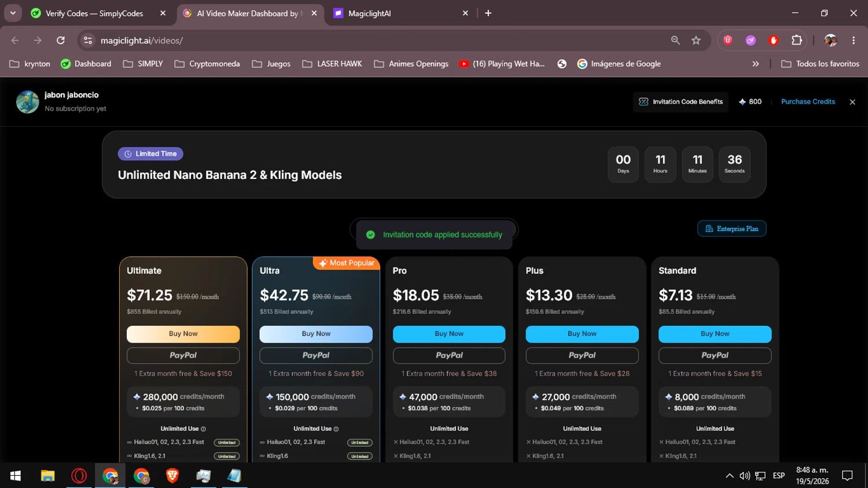Switch ESP keyboard language

[779, 476]
